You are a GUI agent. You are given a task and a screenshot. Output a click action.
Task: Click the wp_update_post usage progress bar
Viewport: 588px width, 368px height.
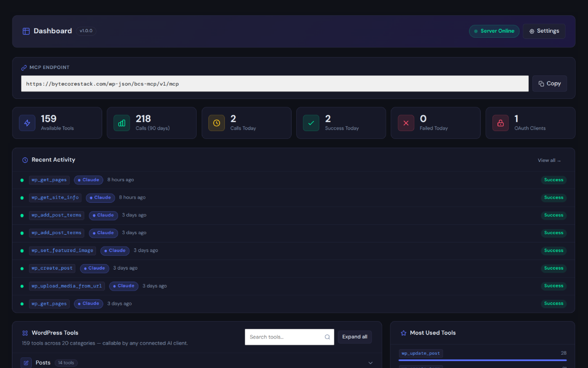pyautogui.click(x=483, y=360)
